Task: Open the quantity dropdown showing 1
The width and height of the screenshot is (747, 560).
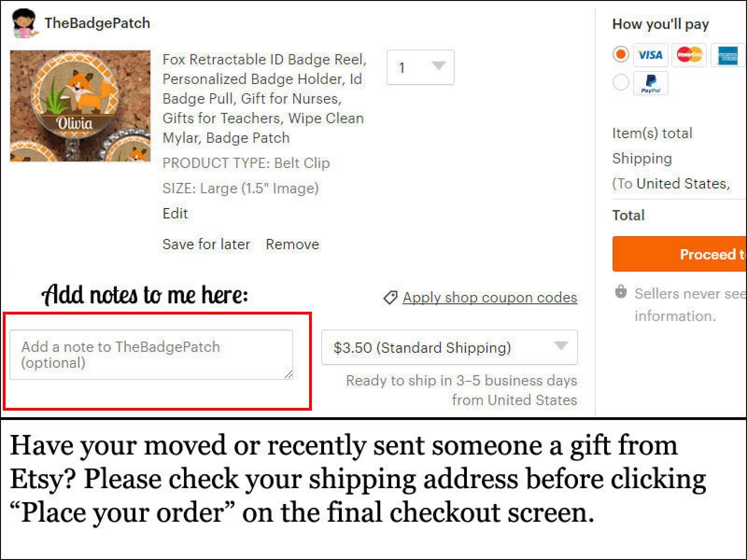Action: 420,67
